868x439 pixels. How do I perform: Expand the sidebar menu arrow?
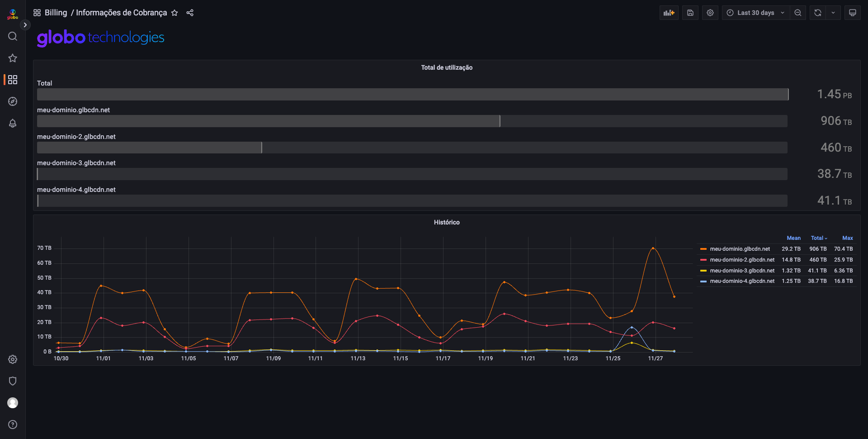[25, 25]
